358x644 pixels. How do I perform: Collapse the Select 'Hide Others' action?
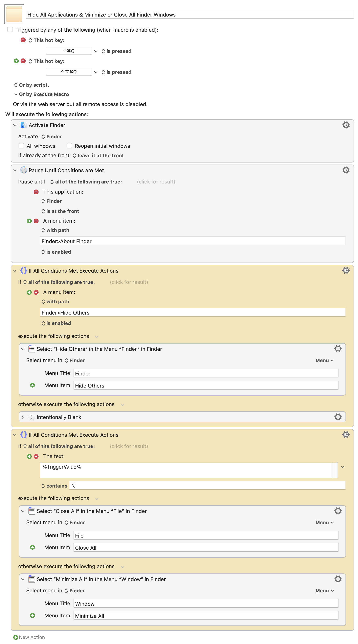tap(23, 349)
